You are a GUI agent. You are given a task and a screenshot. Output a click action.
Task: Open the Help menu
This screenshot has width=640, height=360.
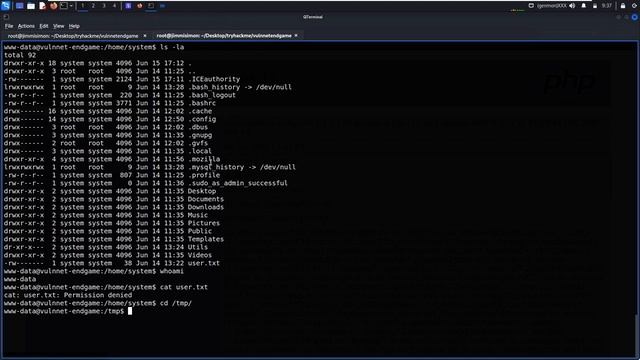pos(74,26)
